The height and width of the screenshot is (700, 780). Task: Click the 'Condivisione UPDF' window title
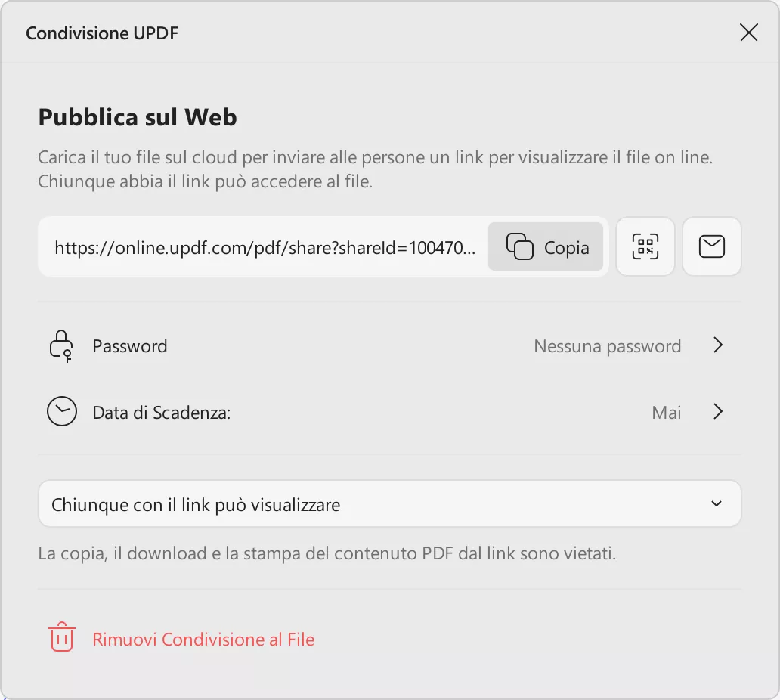[102, 33]
